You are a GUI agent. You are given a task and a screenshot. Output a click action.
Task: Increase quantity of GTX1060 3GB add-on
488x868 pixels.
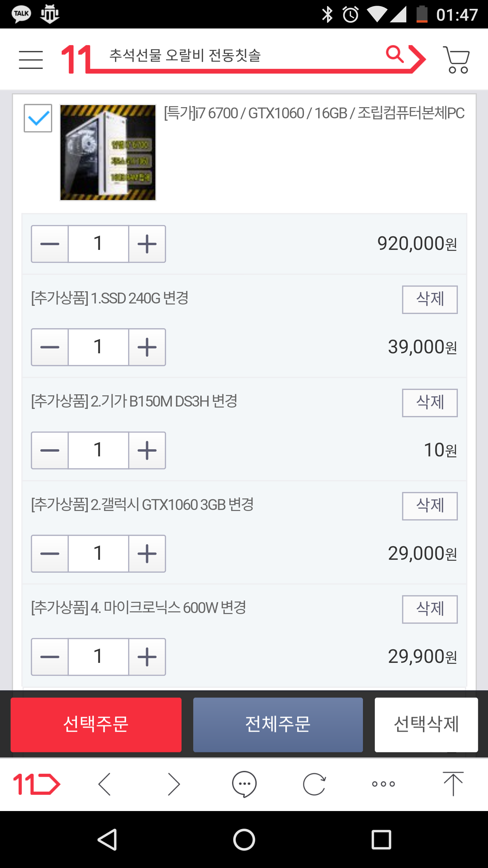(147, 554)
